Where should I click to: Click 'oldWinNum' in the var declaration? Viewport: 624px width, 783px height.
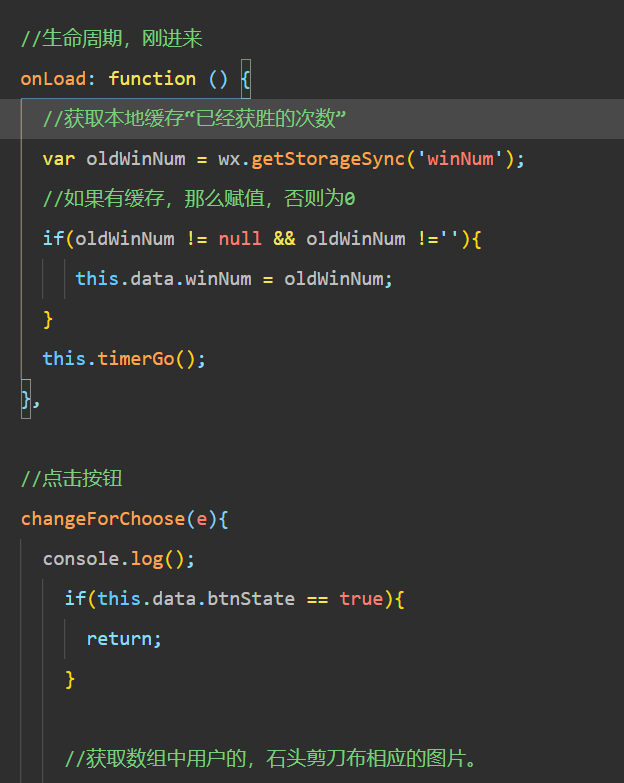(136, 159)
